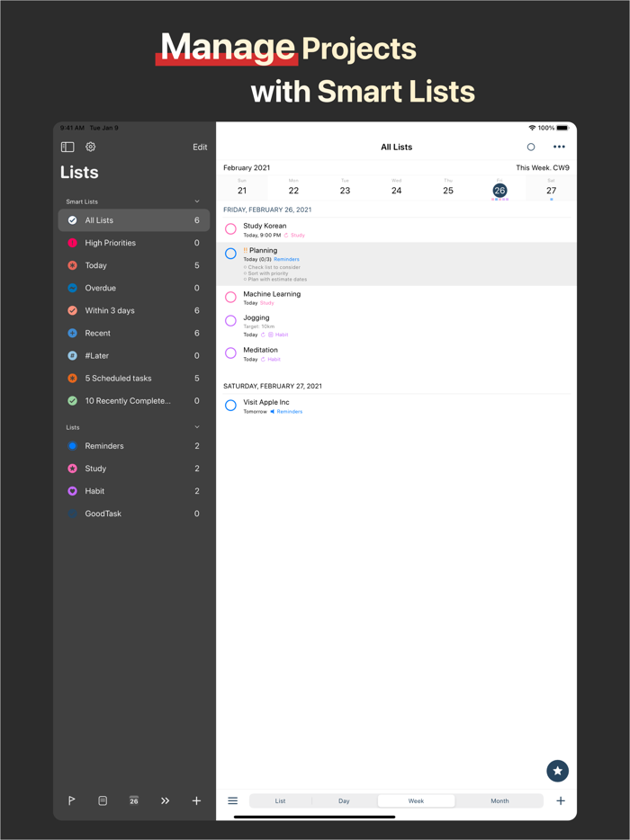Open the three-dot more menu
Screen dimensions: 630x840
pyautogui.click(x=559, y=147)
